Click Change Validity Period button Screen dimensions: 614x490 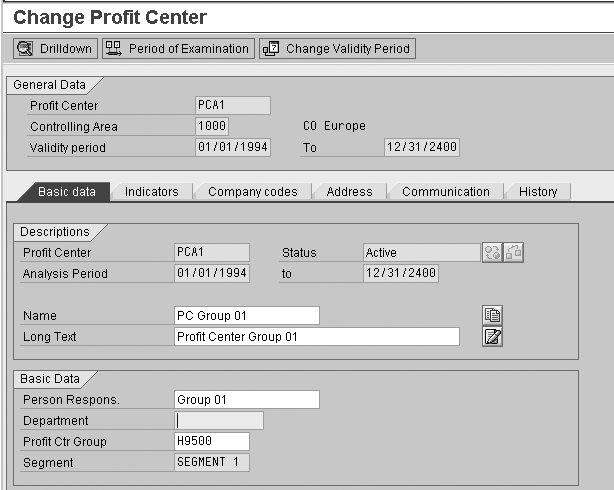[x=337, y=48]
